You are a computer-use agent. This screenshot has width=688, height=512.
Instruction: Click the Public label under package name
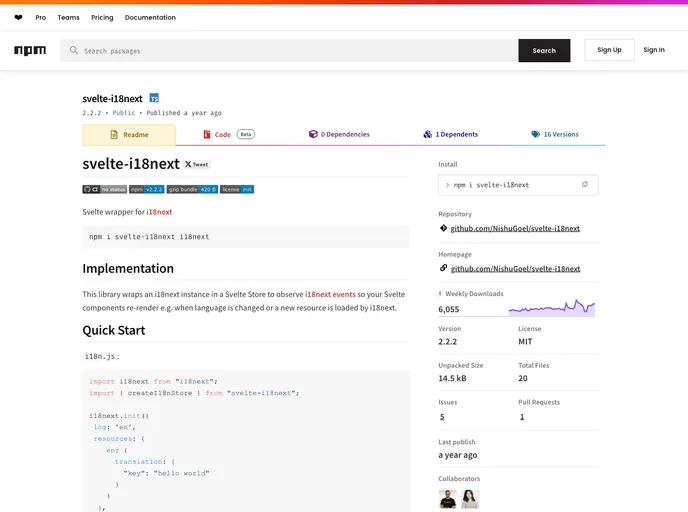coord(123,113)
